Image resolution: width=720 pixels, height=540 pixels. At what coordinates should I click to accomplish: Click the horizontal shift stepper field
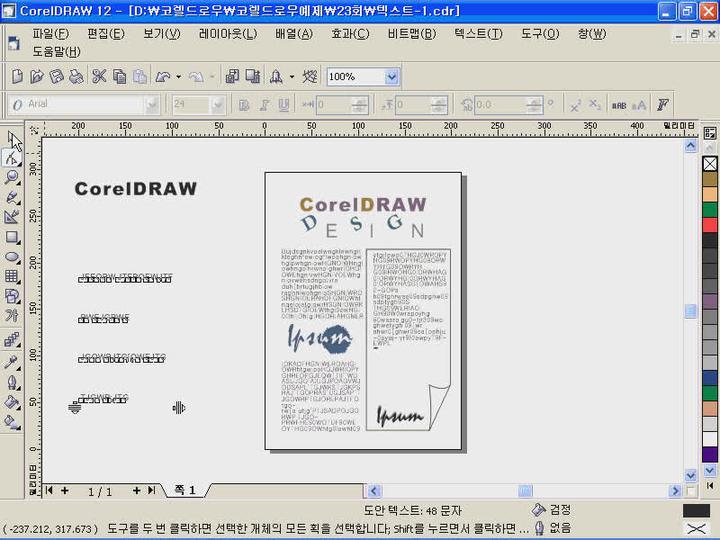coord(342,105)
